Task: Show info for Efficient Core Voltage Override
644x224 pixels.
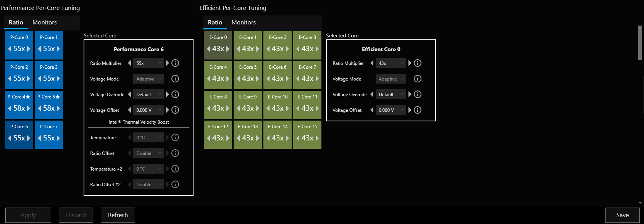Action: (x=418, y=94)
